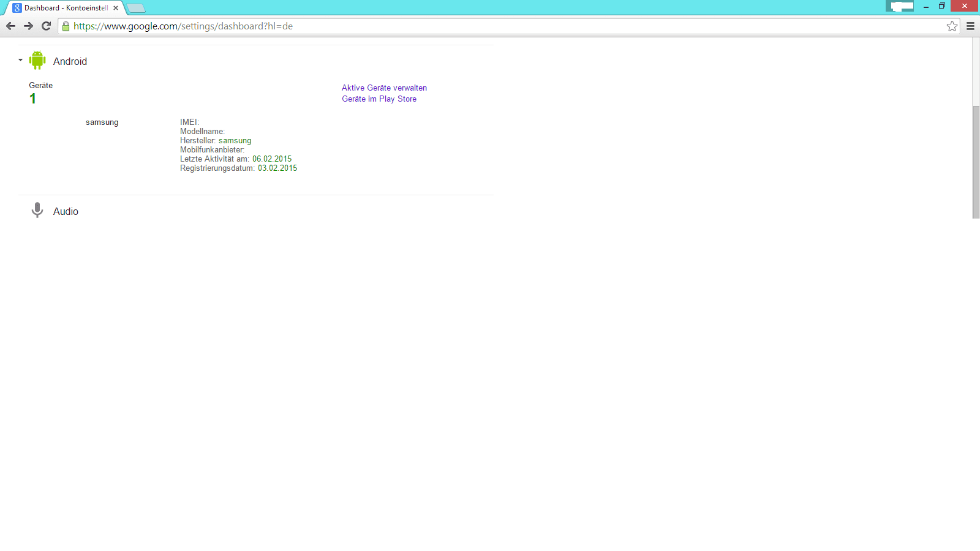
Task: Click the Hersteller value samsung
Action: 235,140
